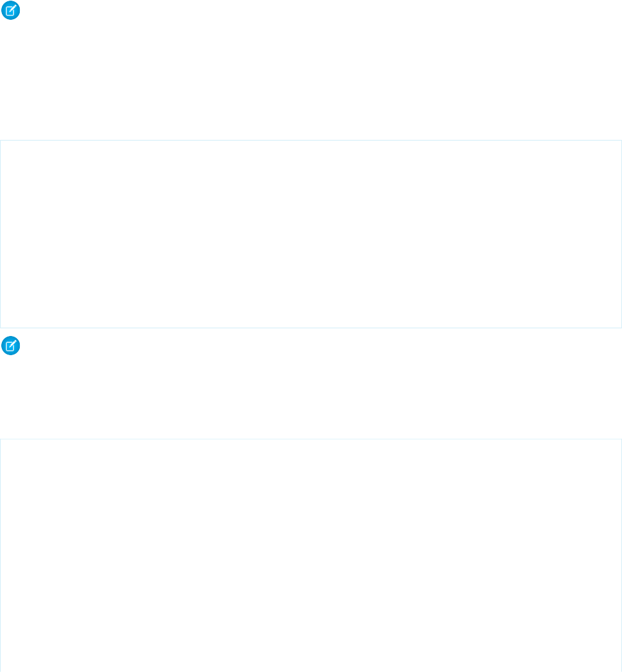Image resolution: width=622 pixels, height=672 pixels.
Task: Click inside the upper empty bordered box
Action: point(310,234)
